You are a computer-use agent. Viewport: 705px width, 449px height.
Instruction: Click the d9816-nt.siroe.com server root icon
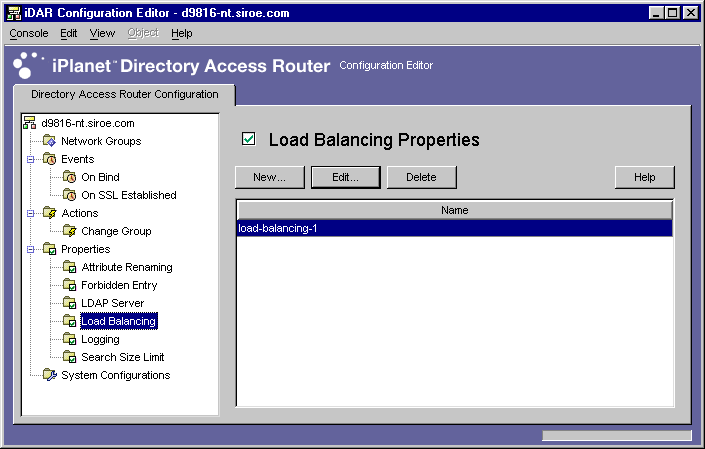point(30,123)
